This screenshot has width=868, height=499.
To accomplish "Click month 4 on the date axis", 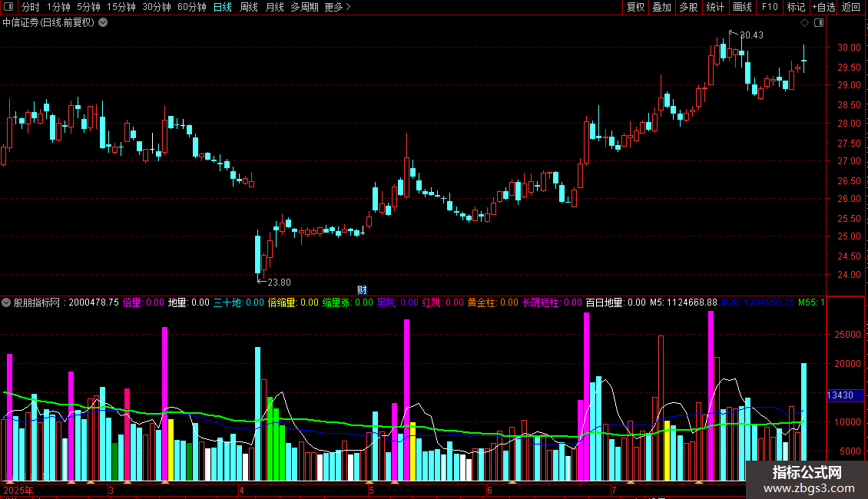I will 241,490.
